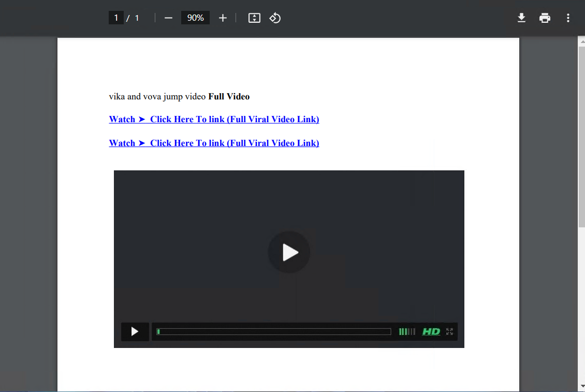The height and width of the screenshot is (392, 585).
Task: Click the zoom in plus button
Action: [x=223, y=18]
